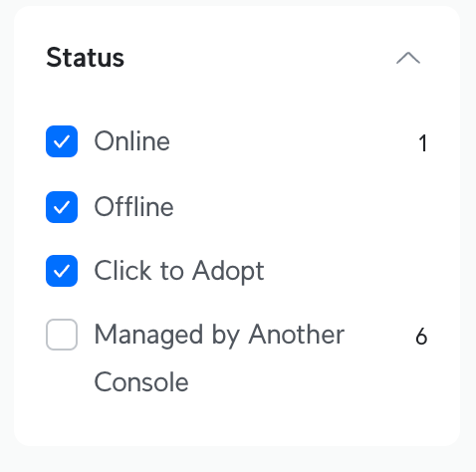Click the upward caret icon in the Status header
Viewport: 476px width, 472px height.
pyautogui.click(x=408, y=58)
